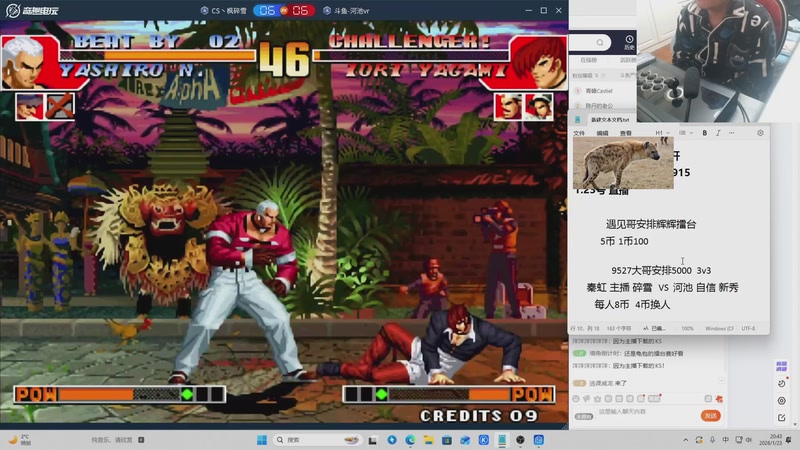
Task: Open Microsoft Edge from the taskbar
Action: (410, 440)
